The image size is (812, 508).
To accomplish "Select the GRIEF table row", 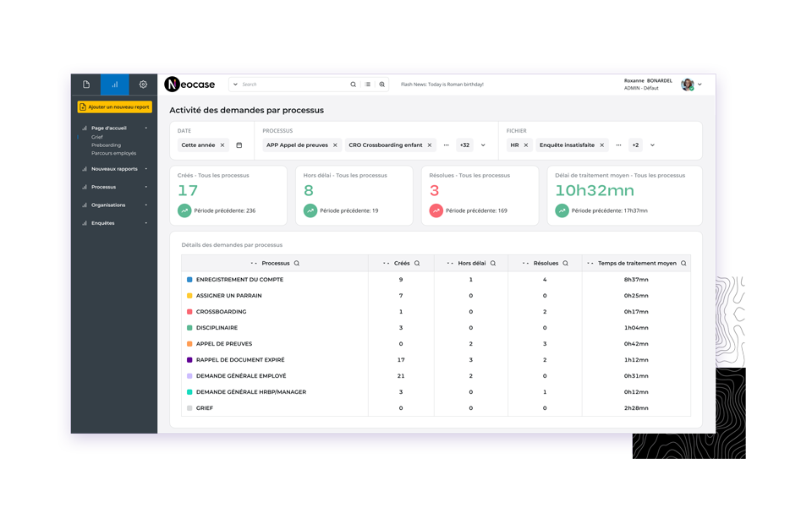I will click(436, 408).
